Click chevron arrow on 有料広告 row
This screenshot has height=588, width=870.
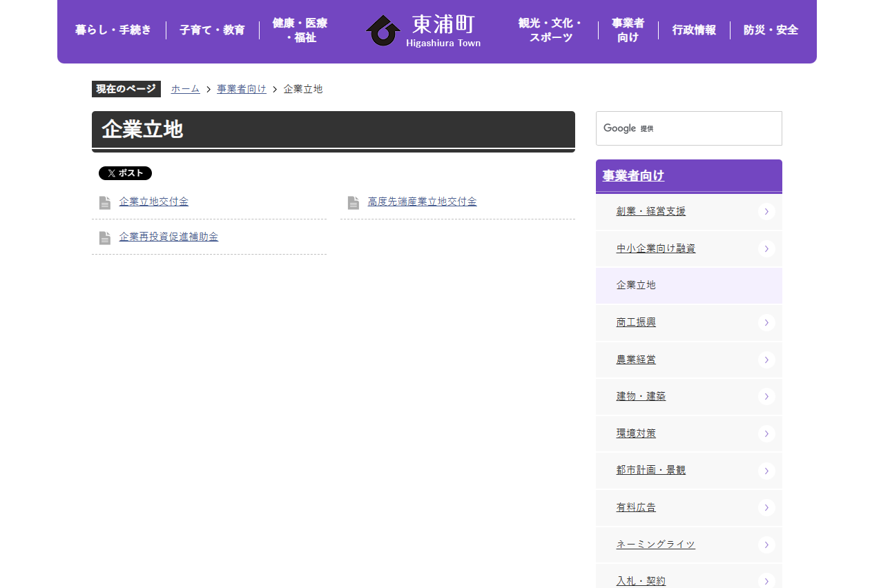pyautogui.click(x=766, y=508)
